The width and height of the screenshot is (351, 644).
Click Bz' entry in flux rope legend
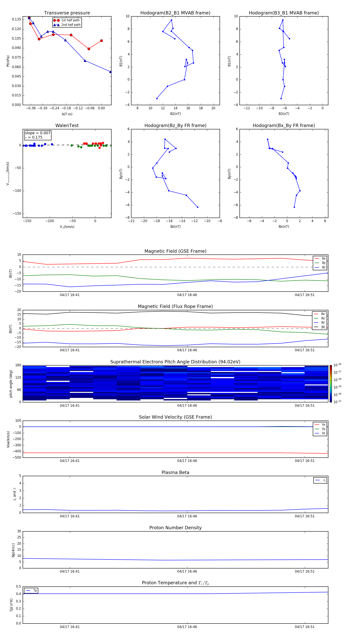pyautogui.click(x=320, y=323)
